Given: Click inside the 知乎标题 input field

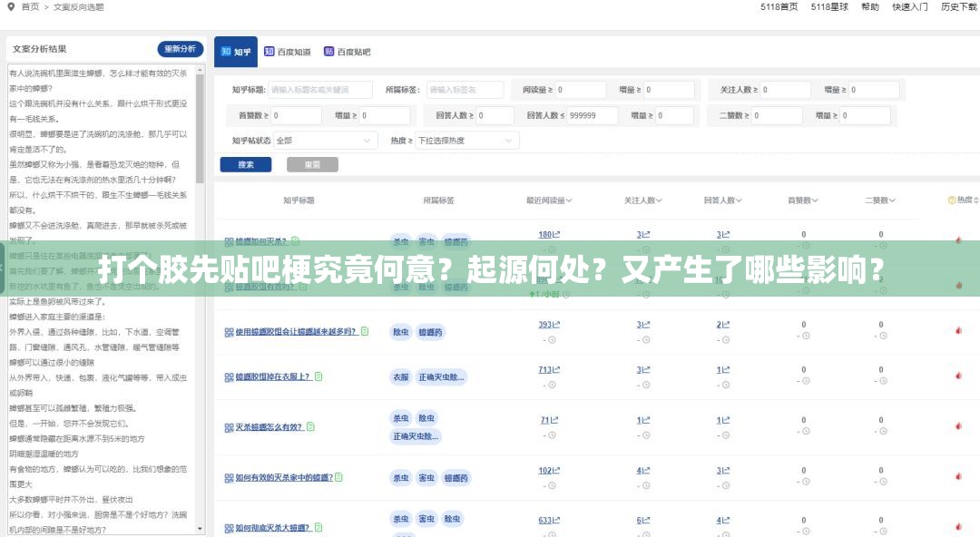Looking at the screenshot, I should point(319,90).
